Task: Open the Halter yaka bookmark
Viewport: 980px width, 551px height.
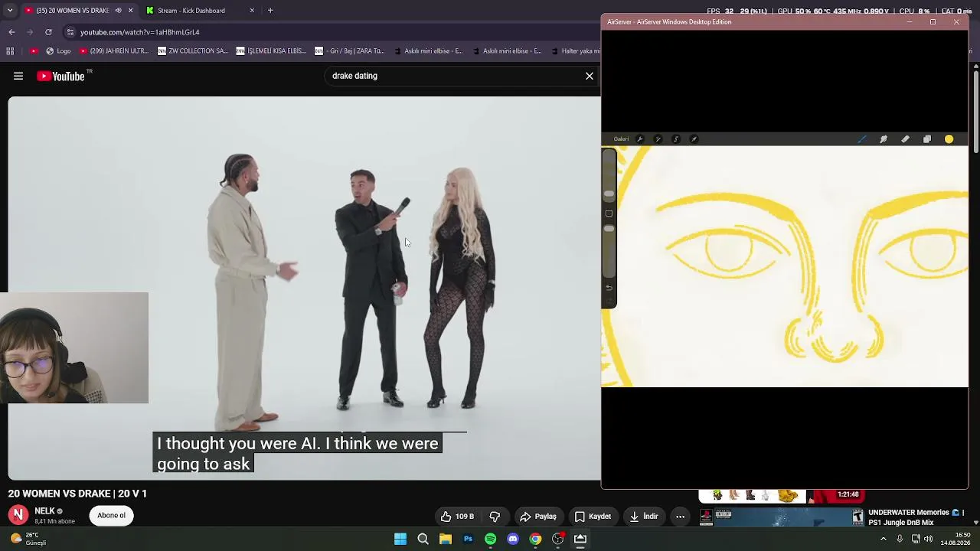Action: [574, 51]
